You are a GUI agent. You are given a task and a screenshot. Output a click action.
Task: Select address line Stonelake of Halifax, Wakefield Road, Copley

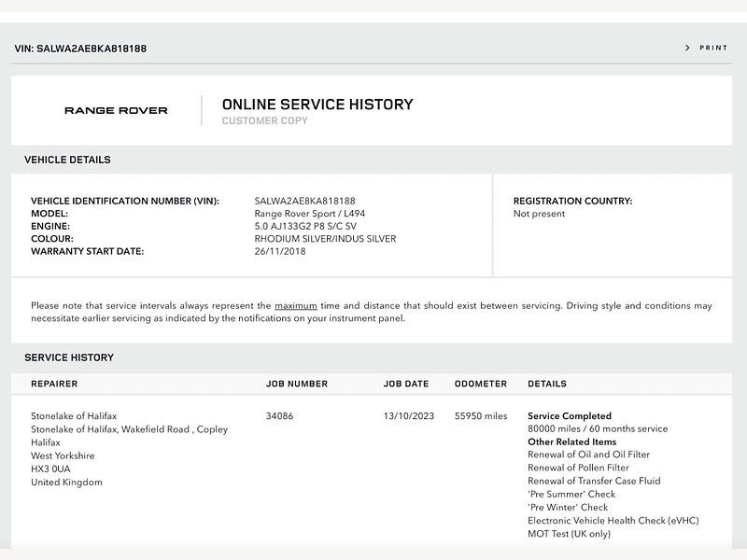(x=130, y=429)
